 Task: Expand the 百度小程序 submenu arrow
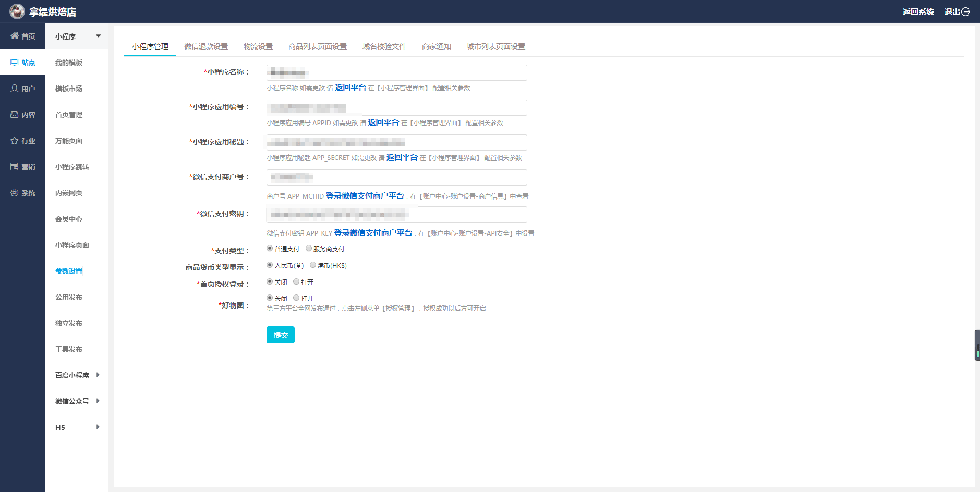(x=98, y=375)
